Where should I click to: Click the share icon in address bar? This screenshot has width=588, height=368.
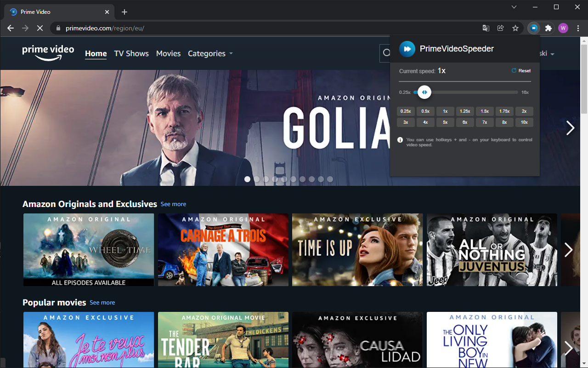point(500,28)
